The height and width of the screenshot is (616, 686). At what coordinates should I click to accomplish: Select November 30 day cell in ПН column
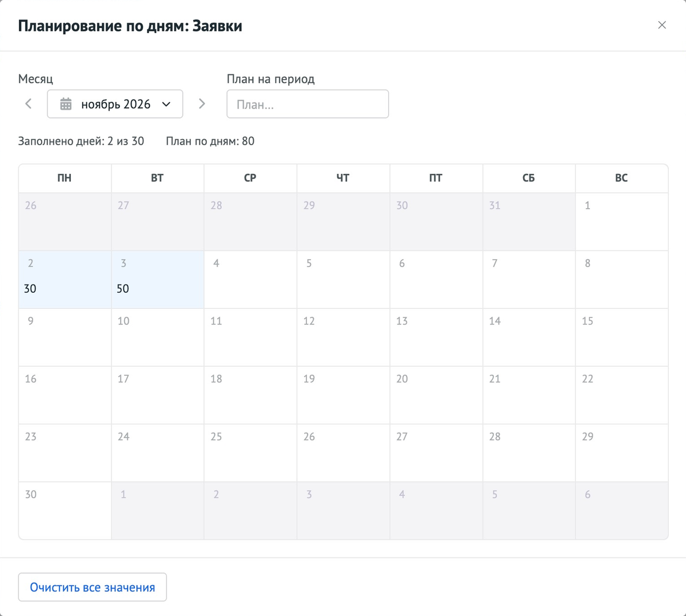[65, 511]
